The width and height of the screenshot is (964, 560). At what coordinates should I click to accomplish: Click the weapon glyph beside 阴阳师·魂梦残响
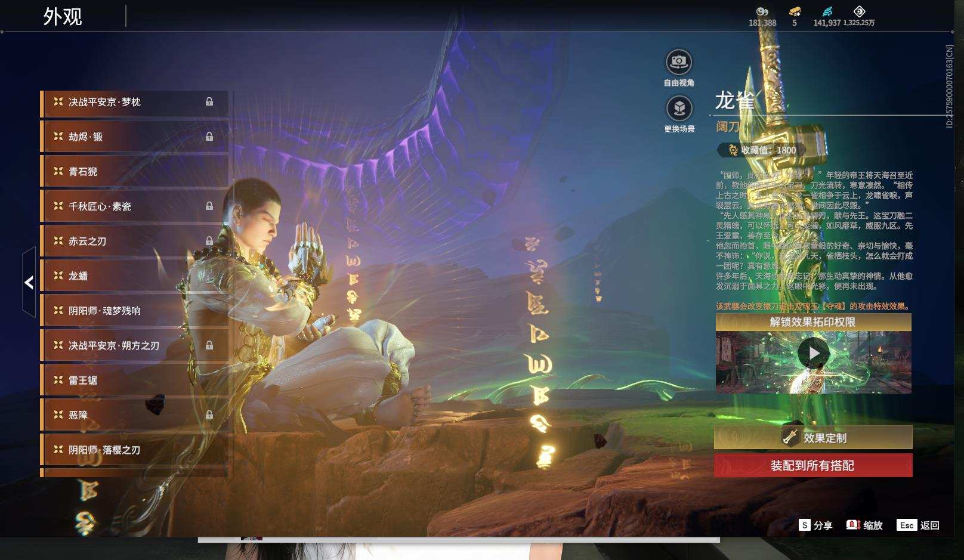point(58,310)
